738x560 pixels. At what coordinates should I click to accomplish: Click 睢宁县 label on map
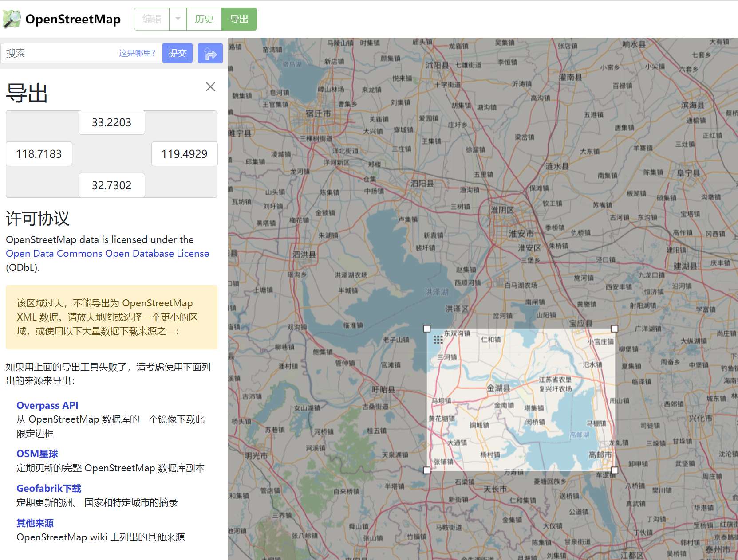tap(240, 133)
